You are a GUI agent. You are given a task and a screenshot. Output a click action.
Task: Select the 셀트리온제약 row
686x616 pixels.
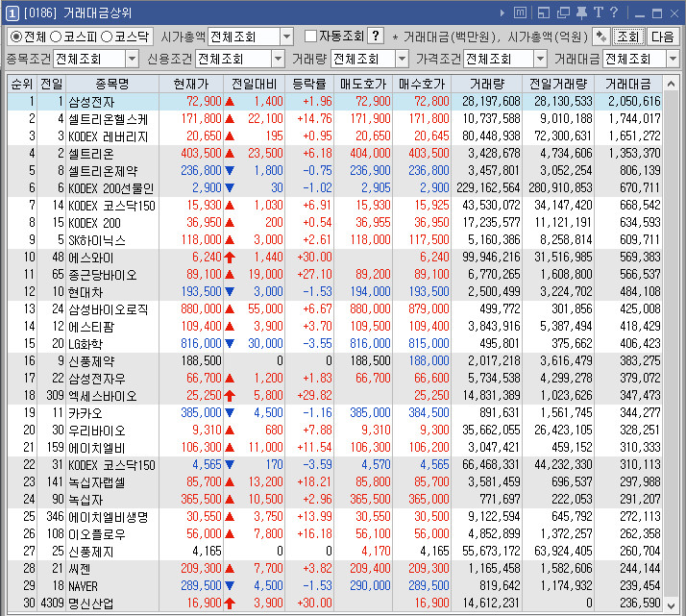pos(334,171)
